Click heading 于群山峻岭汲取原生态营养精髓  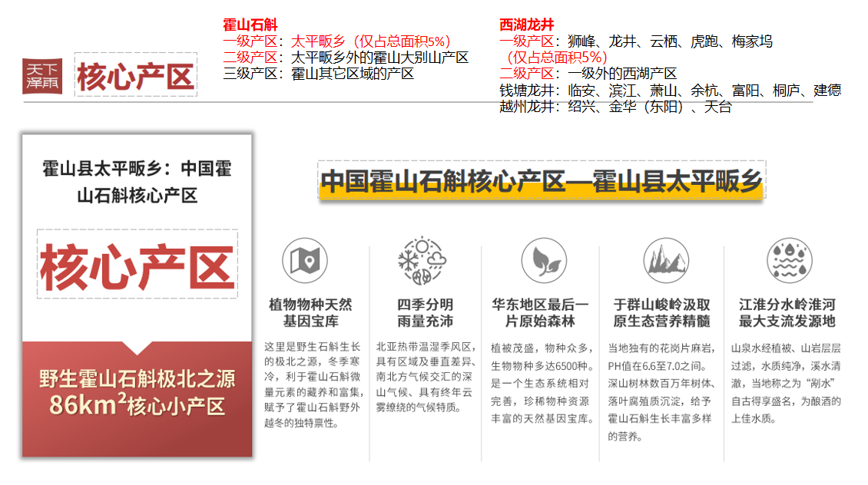pyautogui.click(x=661, y=312)
